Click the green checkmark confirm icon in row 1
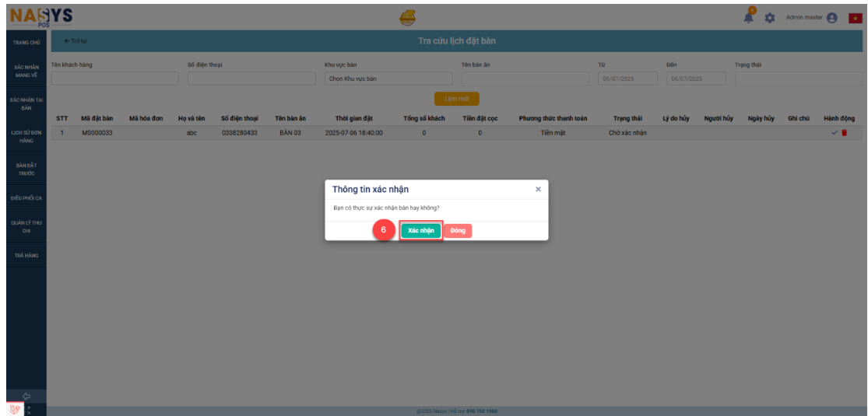Screen dimensions: 868x416 (x=835, y=133)
